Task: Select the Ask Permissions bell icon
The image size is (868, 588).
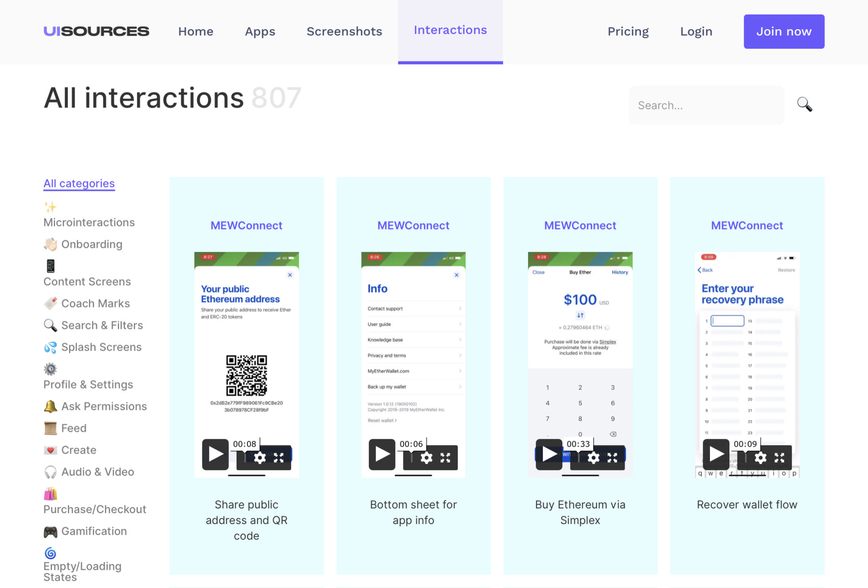Action: (x=50, y=406)
